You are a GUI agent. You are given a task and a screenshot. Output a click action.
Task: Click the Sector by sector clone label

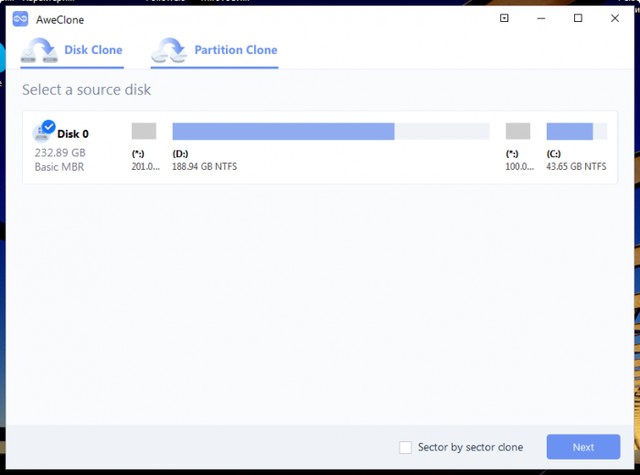470,447
